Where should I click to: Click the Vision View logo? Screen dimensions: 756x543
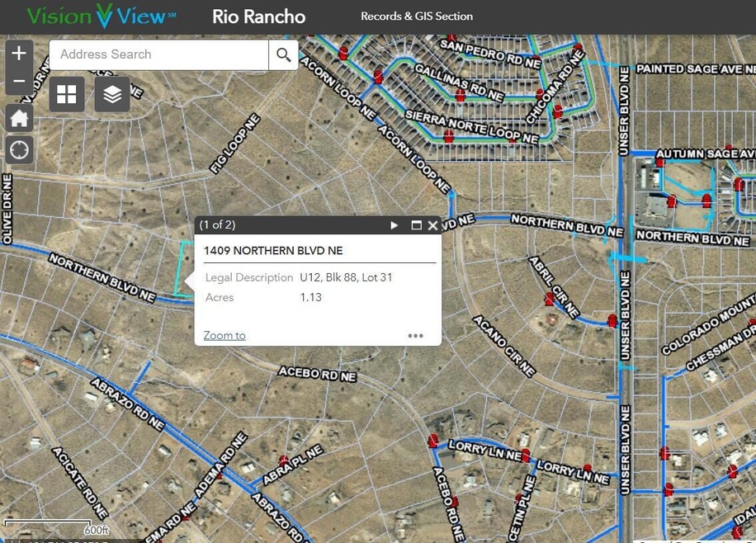pyautogui.click(x=101, y=17)
